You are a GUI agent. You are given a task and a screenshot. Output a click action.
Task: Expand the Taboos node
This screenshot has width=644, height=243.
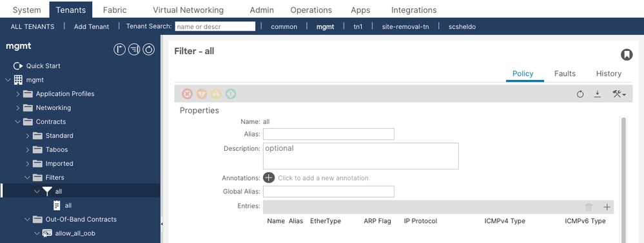pos(28,150)
